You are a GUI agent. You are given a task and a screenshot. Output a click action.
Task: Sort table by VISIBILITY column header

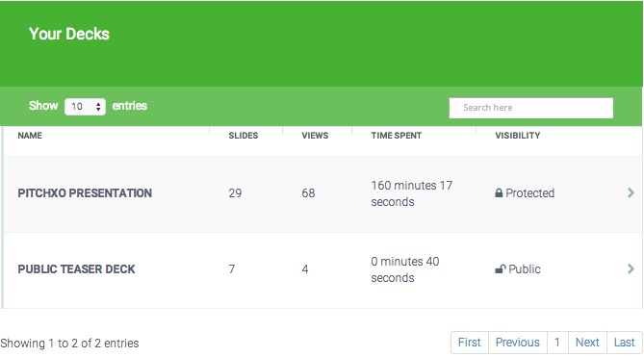pos(518,136)
